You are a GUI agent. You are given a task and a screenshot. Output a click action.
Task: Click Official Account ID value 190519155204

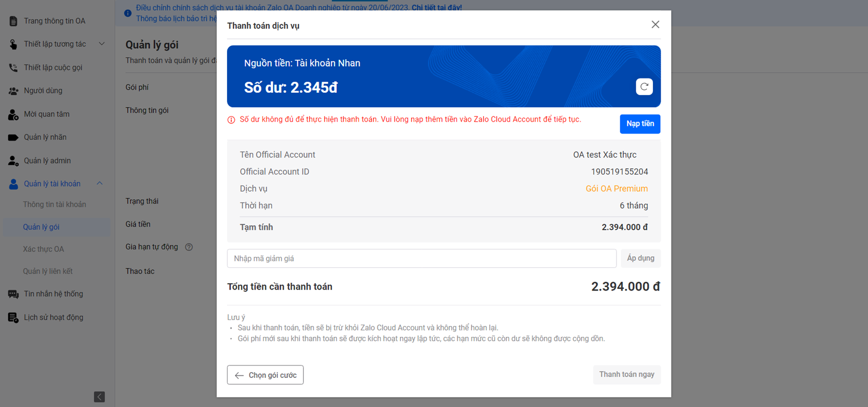coord(620,172)
